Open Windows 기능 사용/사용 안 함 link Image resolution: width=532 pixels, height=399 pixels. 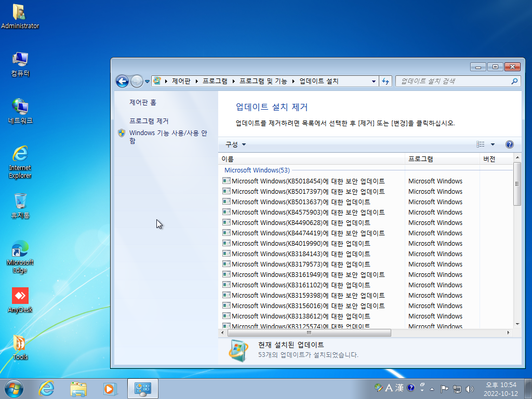click(x=168, y=137)
